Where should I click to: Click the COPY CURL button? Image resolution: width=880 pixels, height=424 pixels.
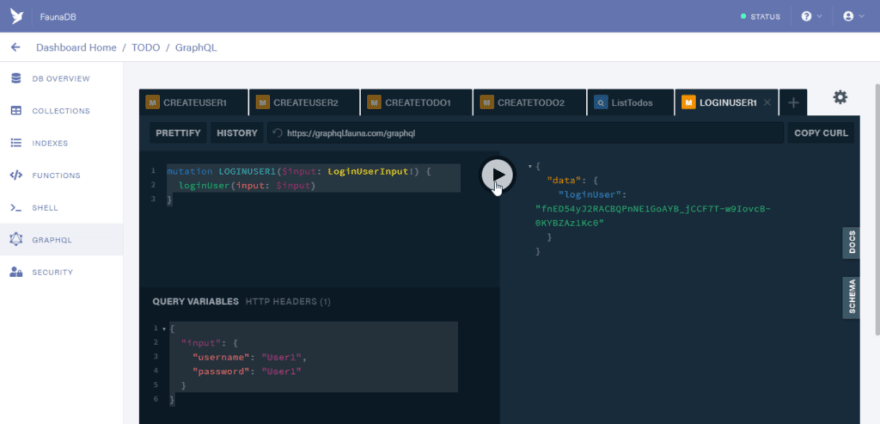click(x=821, y=133)
